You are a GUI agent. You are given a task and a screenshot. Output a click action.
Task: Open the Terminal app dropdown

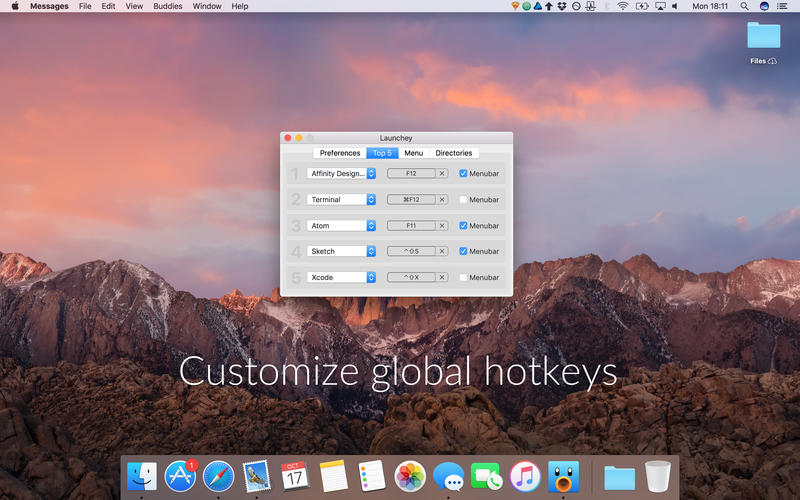[x=341, y=199]
